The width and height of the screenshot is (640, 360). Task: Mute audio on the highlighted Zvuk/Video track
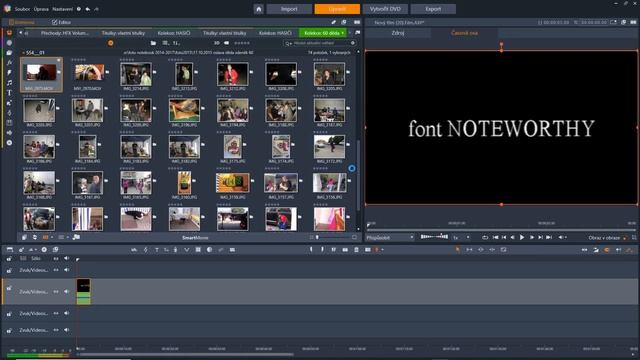click(x=67, y=291)
